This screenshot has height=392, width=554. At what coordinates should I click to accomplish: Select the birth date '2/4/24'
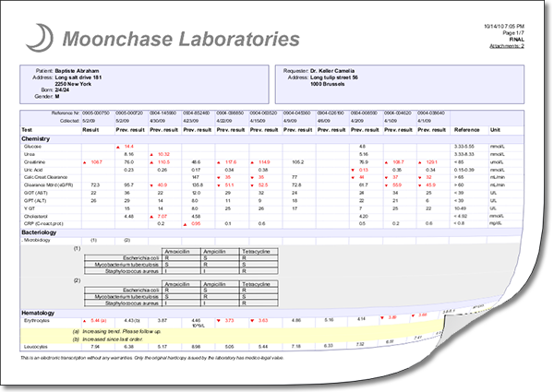(62, 90)
